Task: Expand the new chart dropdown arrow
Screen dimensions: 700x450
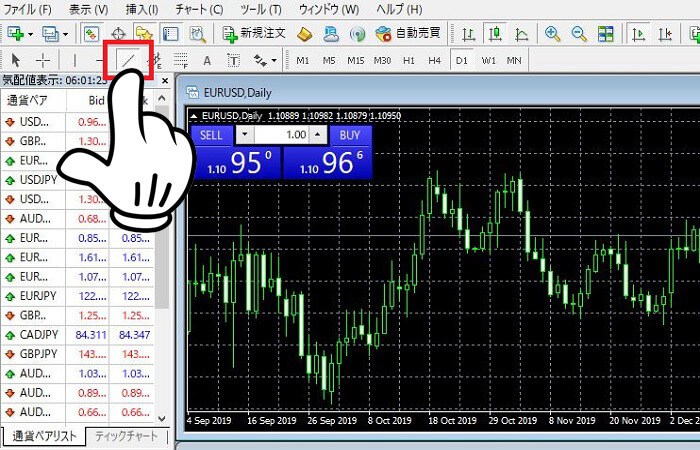Action: [x=30, y=34]
